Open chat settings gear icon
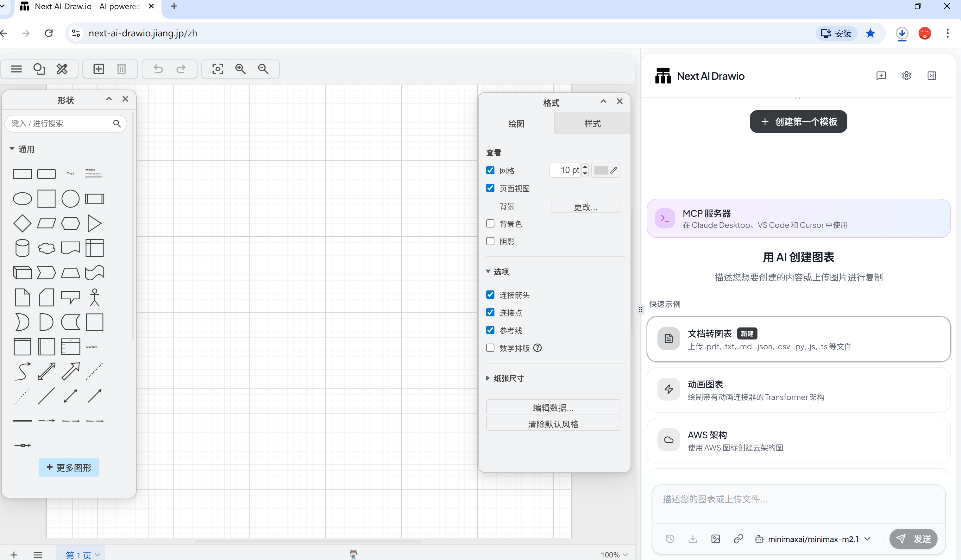This screenshot has height=560, width=961. pos(906,76)
